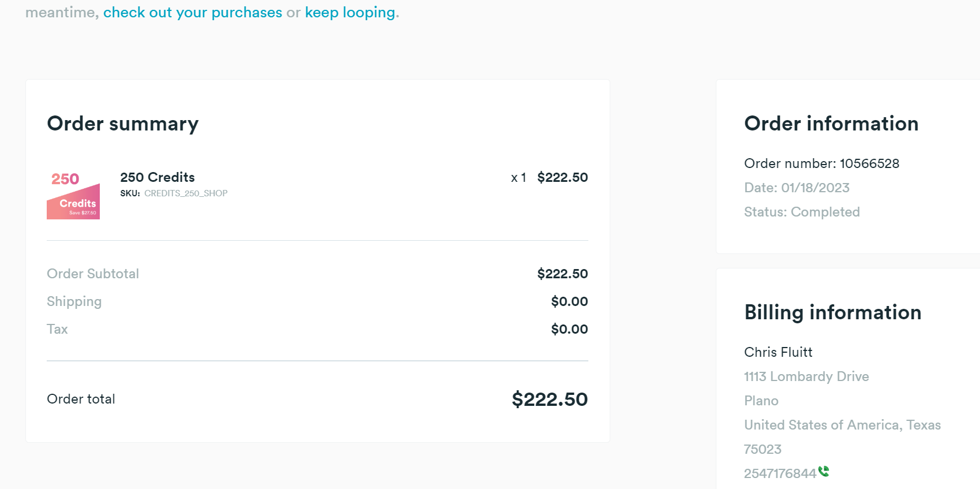Click the Date 01/18/2023 text
Screen dimensions: 980x489
[797, 188]
